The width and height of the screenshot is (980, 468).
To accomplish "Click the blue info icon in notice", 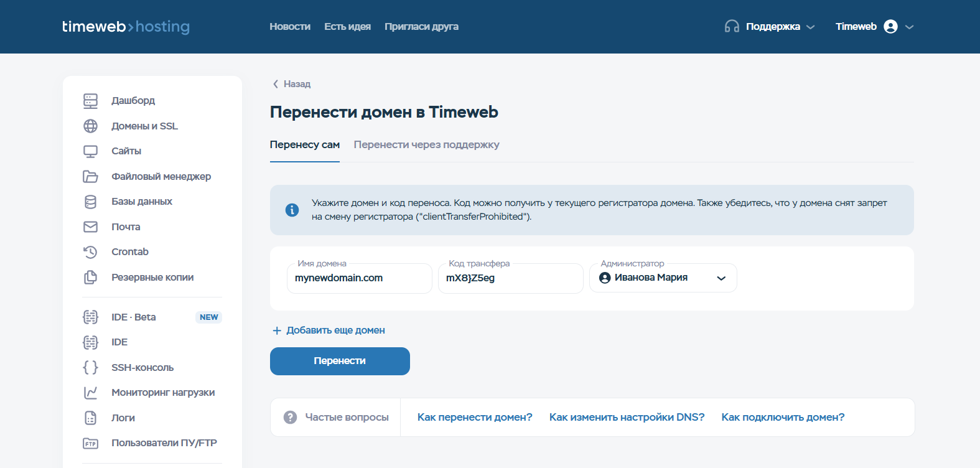I will [x=292, y=210].
